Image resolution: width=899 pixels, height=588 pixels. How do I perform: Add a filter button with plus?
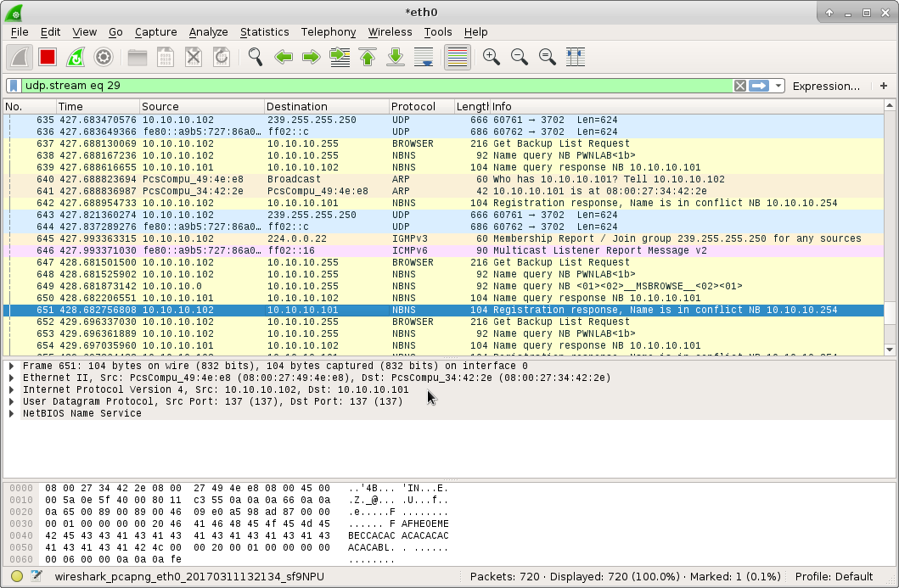(x=884, y=86)
